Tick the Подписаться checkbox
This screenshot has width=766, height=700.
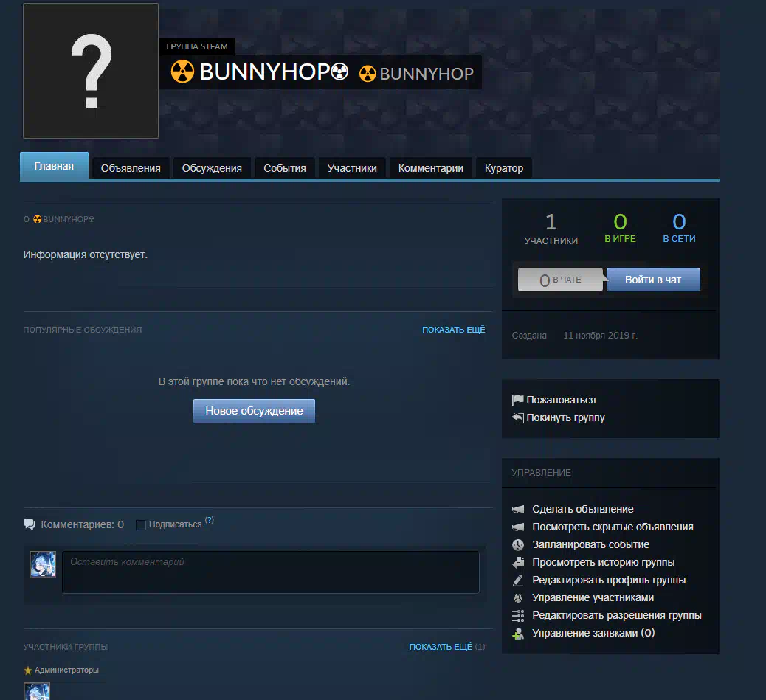click(141, 524)
